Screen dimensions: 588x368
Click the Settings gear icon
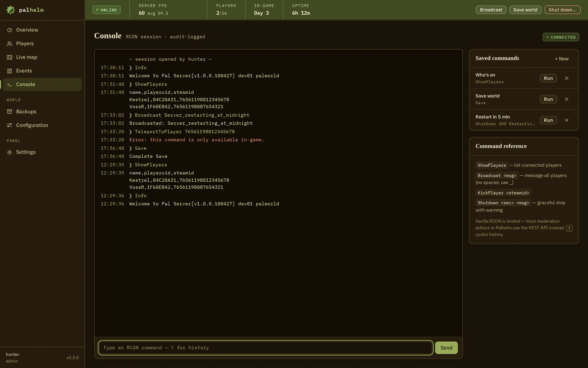(x=10, y=152)
